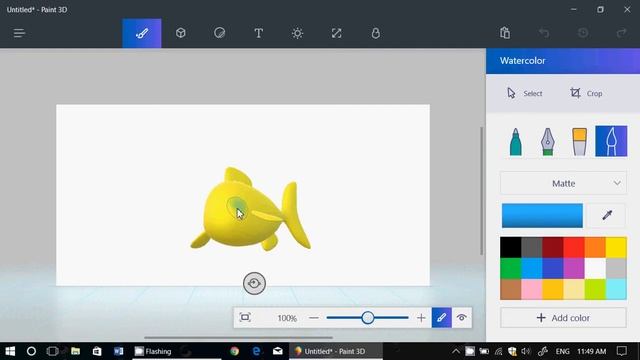Pick the gold color swatch
The width and height of the screenshot is (640, 360).
[553, 289]
